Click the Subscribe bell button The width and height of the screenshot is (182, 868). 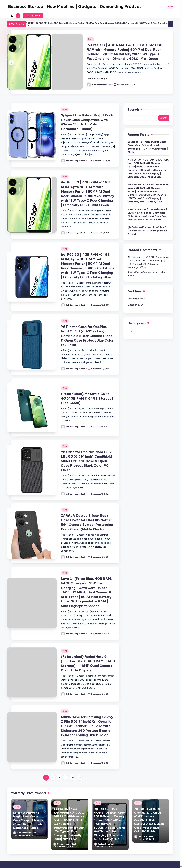point(33,15)
